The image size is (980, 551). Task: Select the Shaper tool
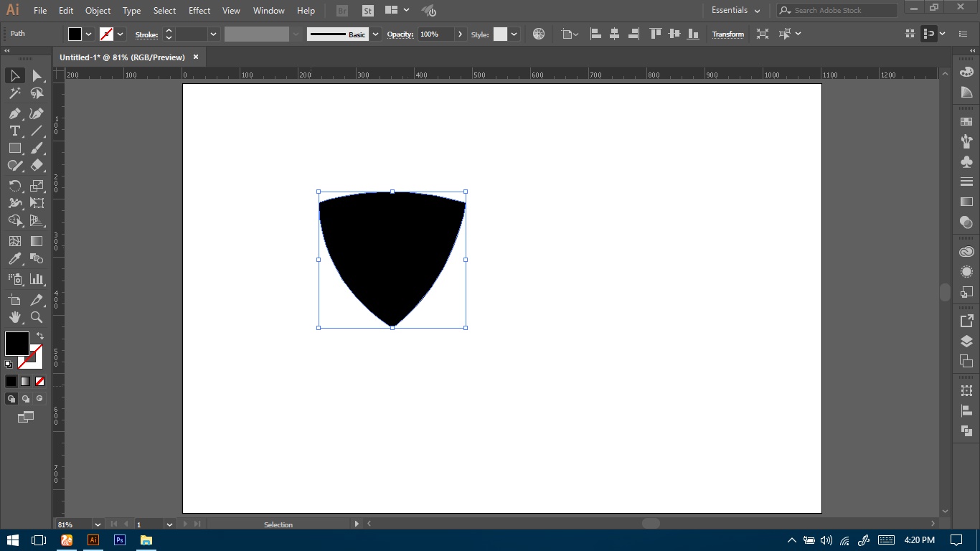pyautogui.click(x=14, y=165)
